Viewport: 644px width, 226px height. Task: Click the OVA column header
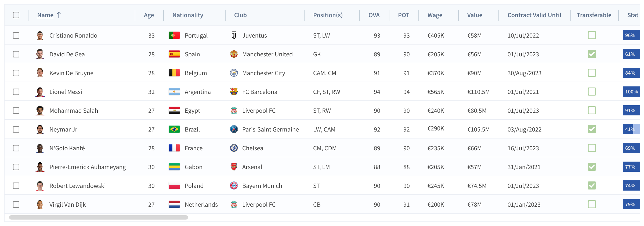coord(374,15)
